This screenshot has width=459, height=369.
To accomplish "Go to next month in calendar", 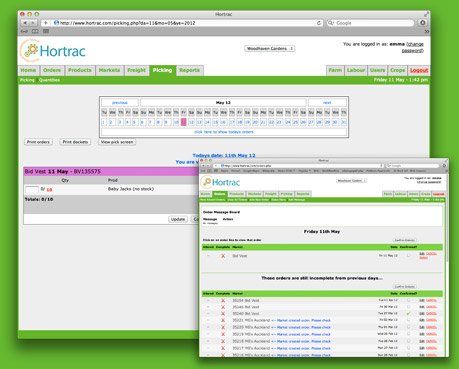I will pyautogui.click(x=327, y=103).
